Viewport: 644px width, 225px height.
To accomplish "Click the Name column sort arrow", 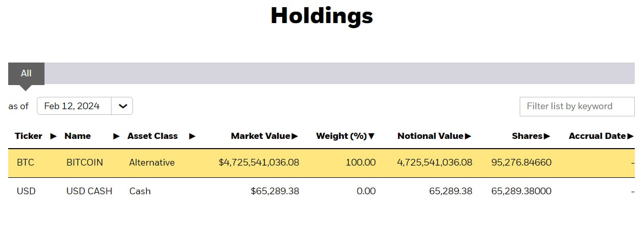I will point(117,136).
